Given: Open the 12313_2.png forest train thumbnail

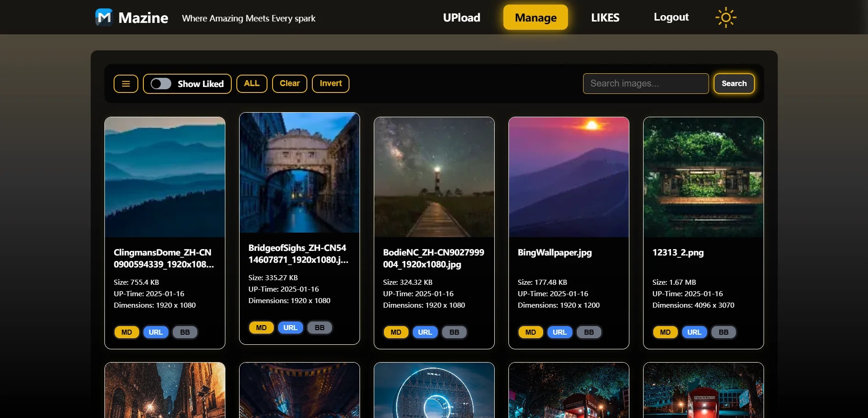Looking at the screenshot, I should click(x=704, y=177).
